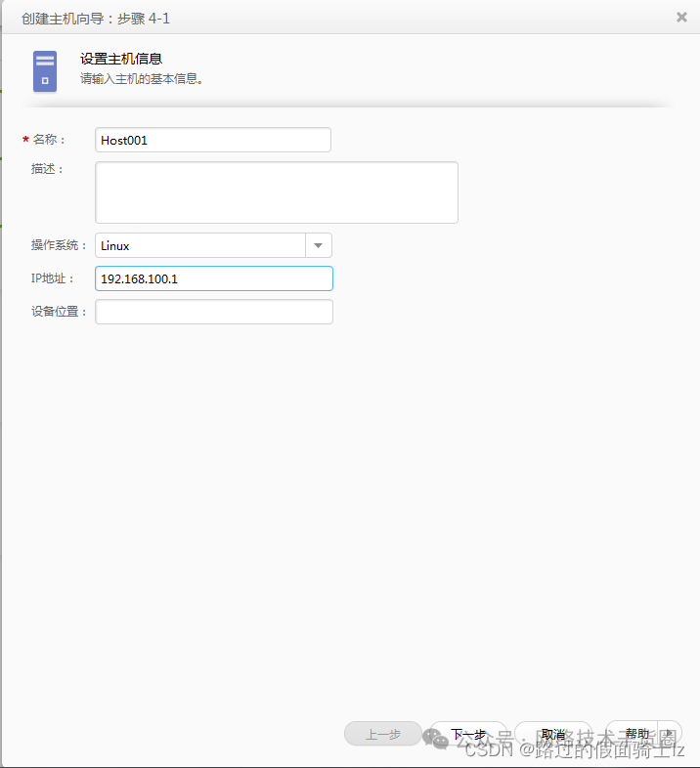Screen dimensions: 700x768
Task: Focus the 描述 description text area
Action: 277,192
